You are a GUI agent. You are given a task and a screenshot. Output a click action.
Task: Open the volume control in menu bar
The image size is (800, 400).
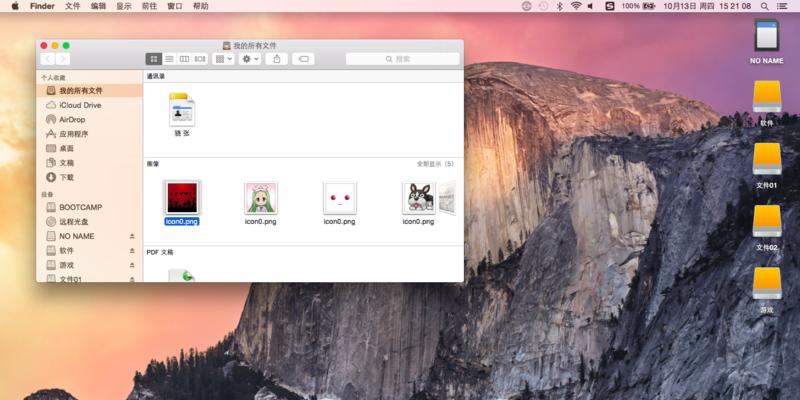590,6
